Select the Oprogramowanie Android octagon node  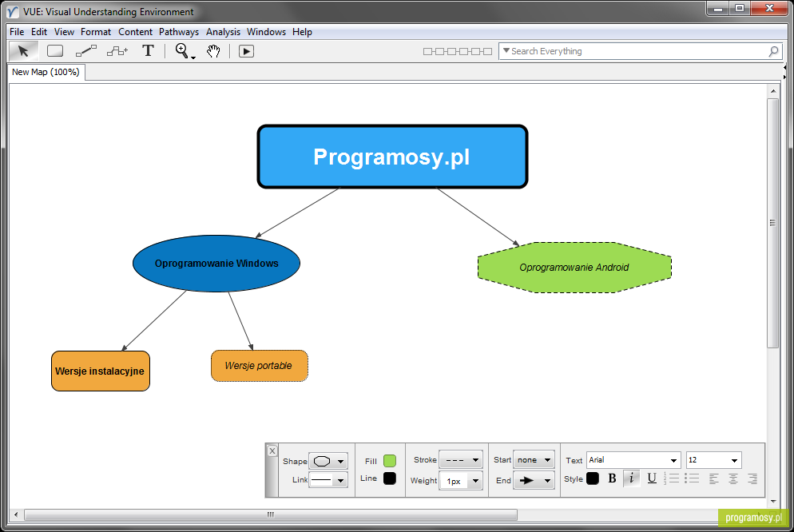coord(574,268)
